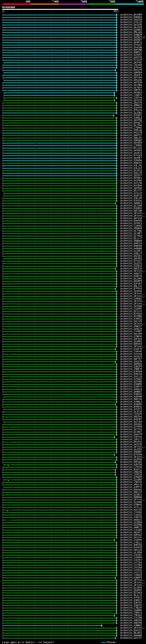
Task: Click the green alignment bar for UniRef100_Q51579
Action: (60, 103)
